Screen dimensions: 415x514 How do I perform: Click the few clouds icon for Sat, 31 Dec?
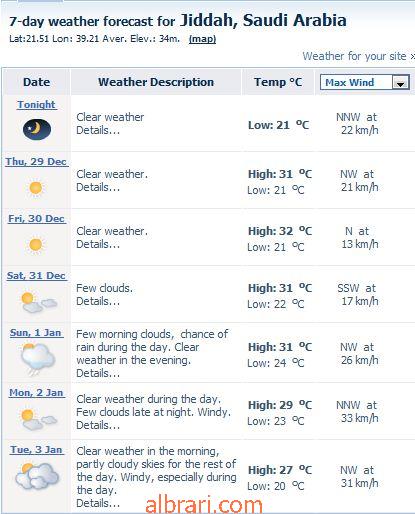(x=37, y=302)
